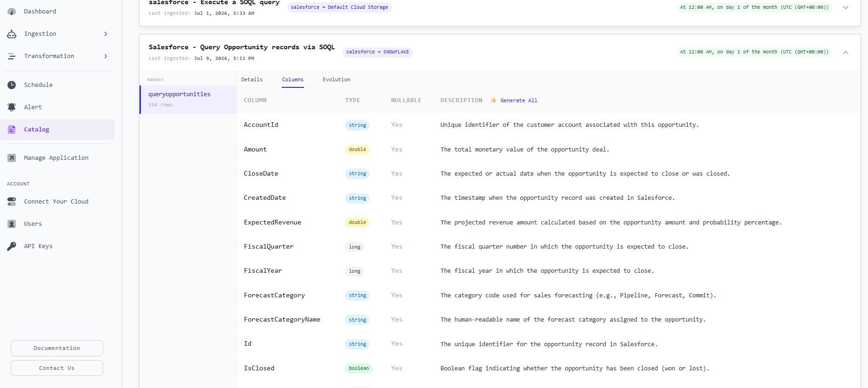This screenshot has width=868, height=388.
Task: Click the ExpectedRevenue column name
Action: click(x=272, y=223)
